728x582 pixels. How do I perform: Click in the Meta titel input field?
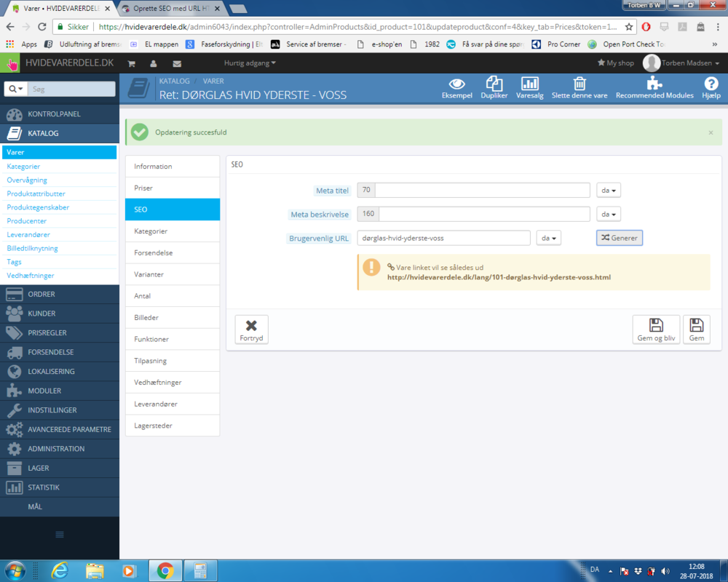(x=482, y=191)
